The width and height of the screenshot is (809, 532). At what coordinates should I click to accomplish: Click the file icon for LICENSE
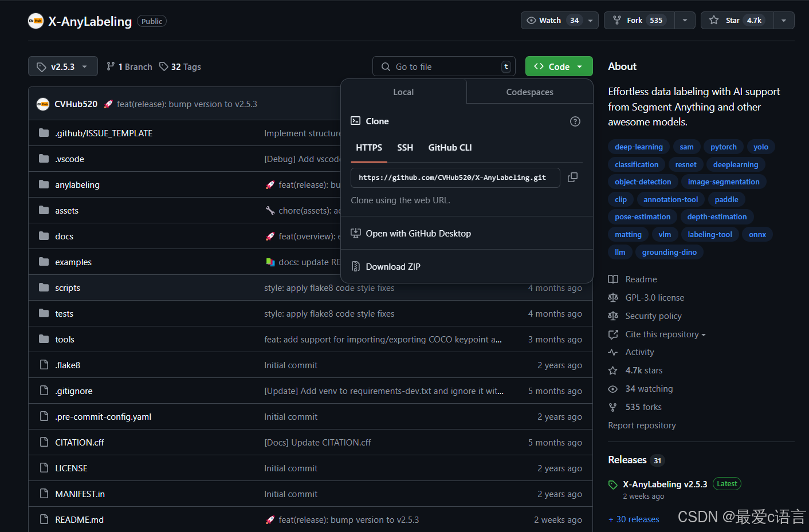point(44,468)
